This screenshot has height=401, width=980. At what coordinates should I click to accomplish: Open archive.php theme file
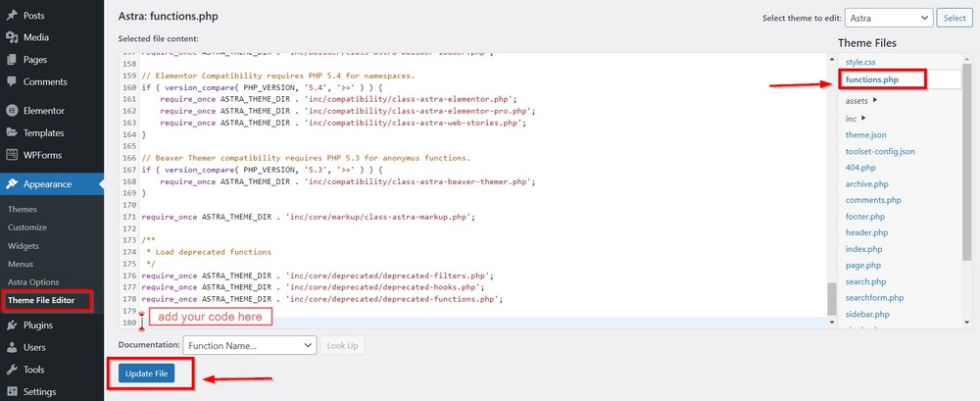click(867, 184)
